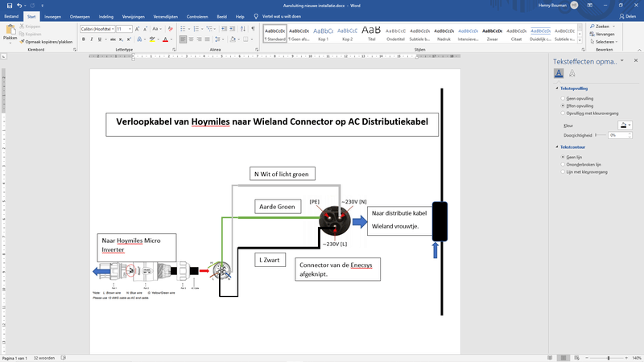Click Vertel wat u wilt doen

click(281, 16)
